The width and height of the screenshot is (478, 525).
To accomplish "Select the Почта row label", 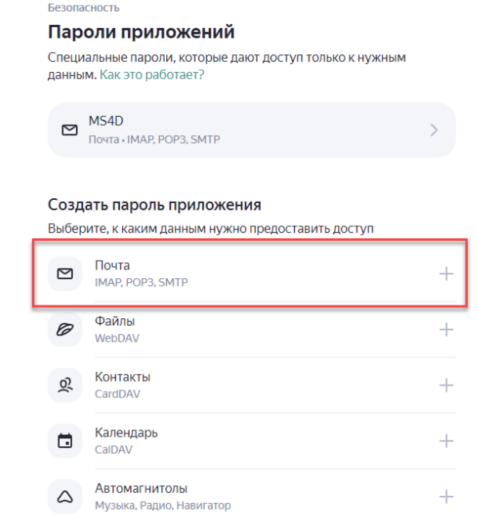I will 112,265.
